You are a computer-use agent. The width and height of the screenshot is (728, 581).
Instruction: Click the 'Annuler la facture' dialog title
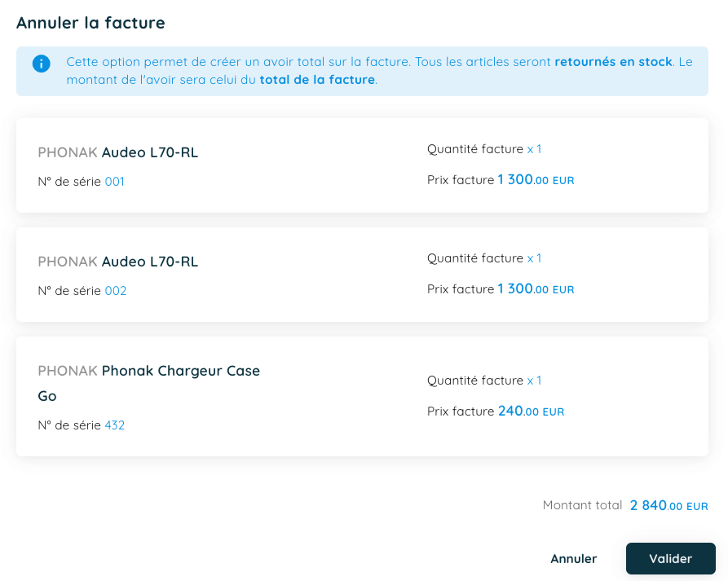click(x=90, y=23)
